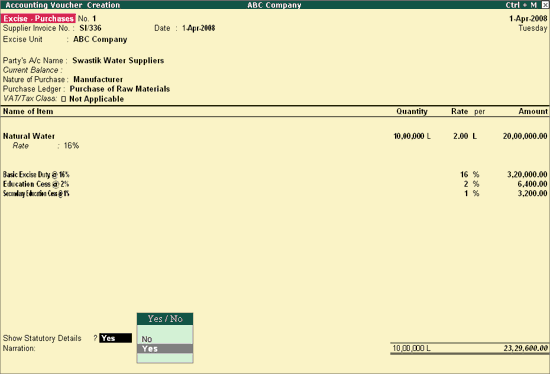Click Show Statutory Details Yes field

coord(115,338)
